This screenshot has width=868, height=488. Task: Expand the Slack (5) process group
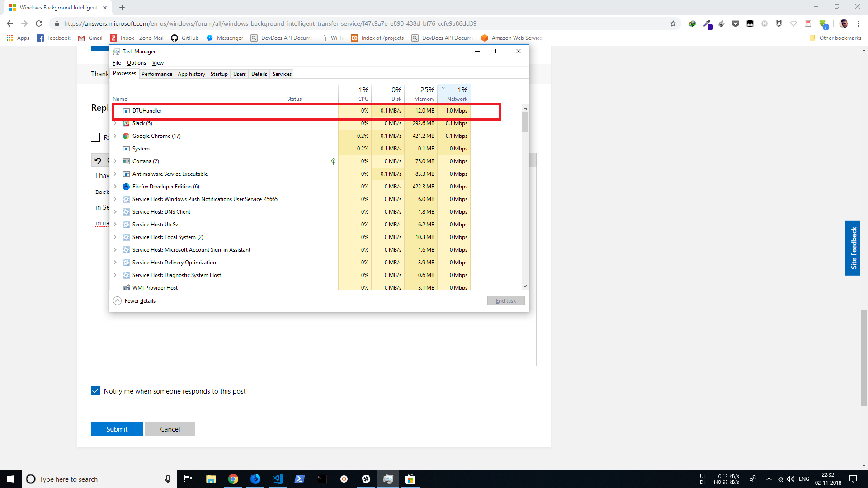[115, 123]
